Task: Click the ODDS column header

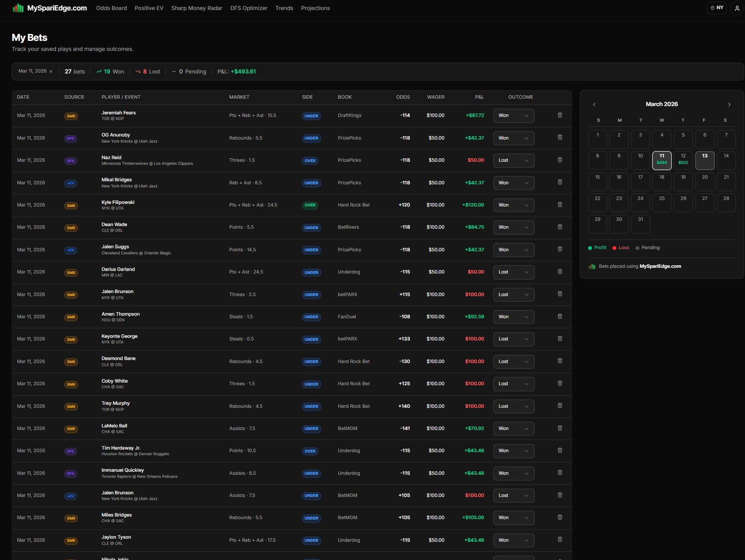Action: pyautogui.click(x=403, y=97)
